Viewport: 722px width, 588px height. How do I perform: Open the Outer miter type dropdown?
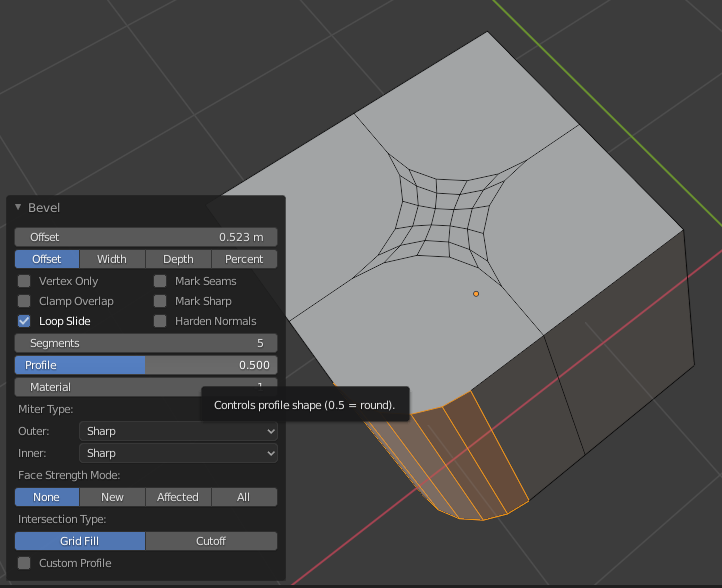[x=178, y=431]
